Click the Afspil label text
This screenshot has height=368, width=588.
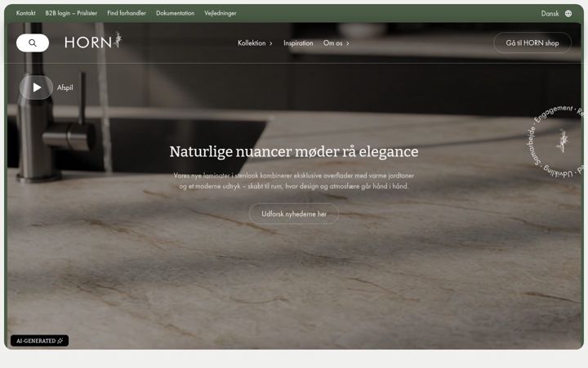click(65, 88)
